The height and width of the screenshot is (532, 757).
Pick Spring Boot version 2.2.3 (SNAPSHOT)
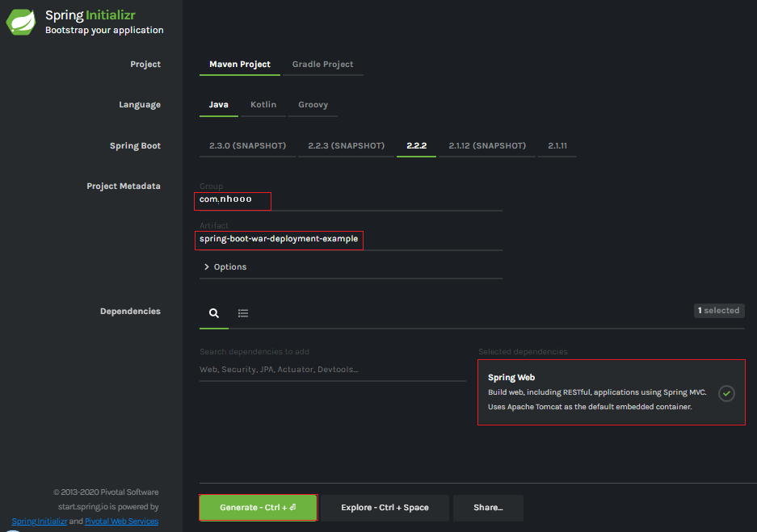[x=346, y=146]
